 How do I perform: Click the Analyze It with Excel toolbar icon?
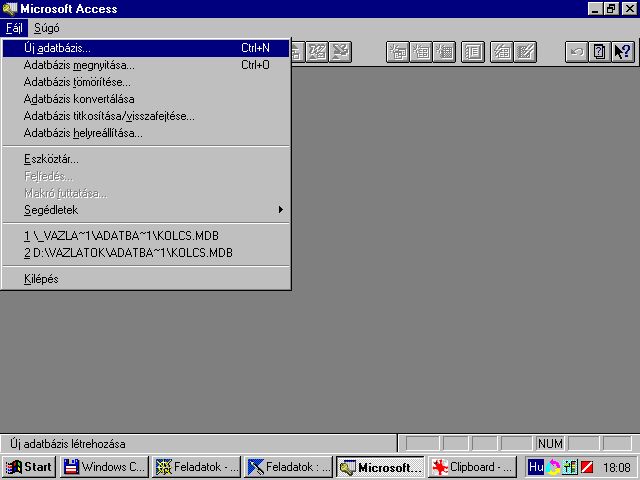coord(340,52)
